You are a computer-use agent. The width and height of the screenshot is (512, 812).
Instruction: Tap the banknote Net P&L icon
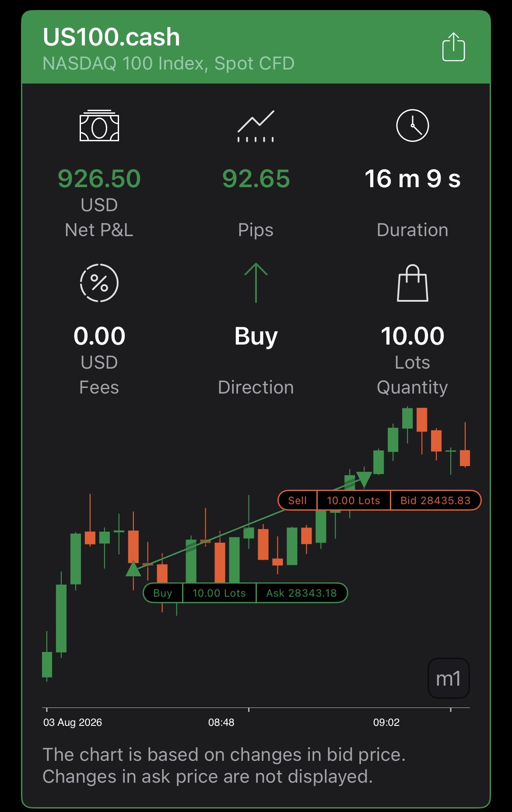tap(99, 125)
